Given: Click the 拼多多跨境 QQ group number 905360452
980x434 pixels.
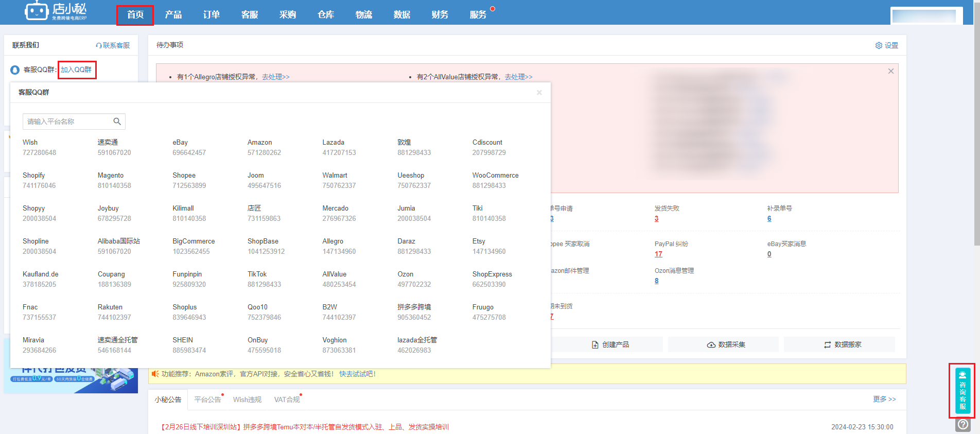Looking at the screenshot, I should tap(414, 318).
